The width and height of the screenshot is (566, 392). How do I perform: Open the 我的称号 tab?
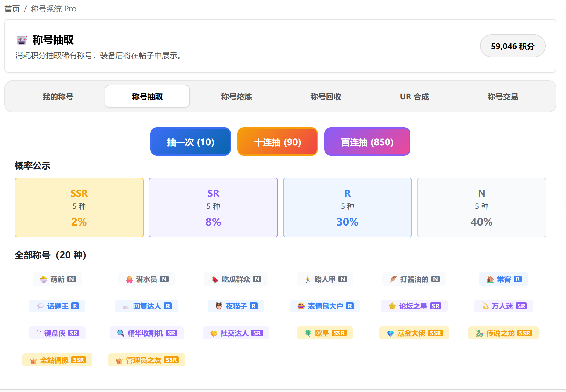click(58, 97)
